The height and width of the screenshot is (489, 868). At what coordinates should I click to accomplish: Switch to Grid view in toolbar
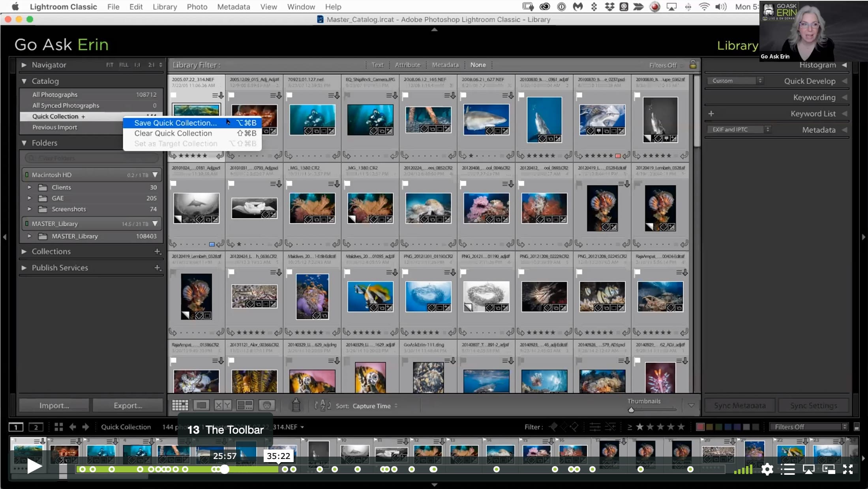[x=180, y=405]
